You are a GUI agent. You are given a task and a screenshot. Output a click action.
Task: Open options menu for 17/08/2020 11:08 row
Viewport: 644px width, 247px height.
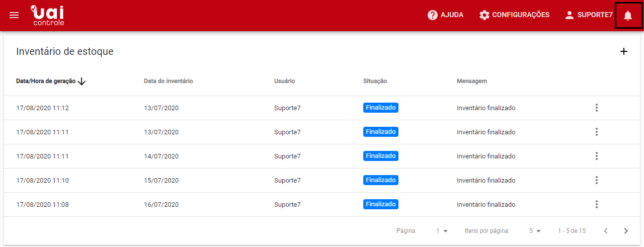(596, 204)
